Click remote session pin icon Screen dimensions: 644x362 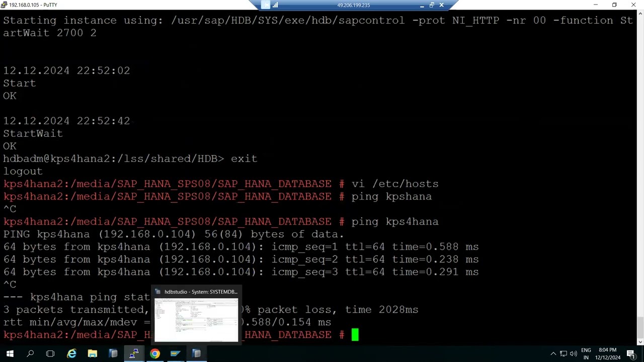(266, 5)
